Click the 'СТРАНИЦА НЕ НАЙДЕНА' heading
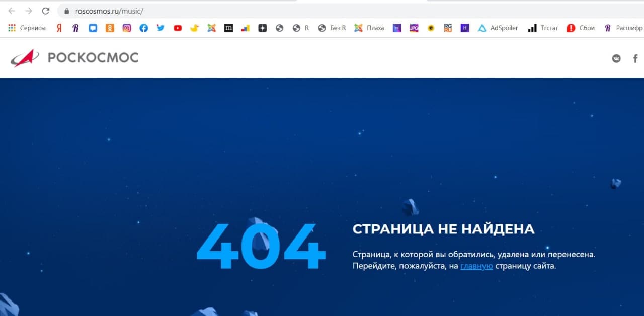This screenshot has width=644, height=316. click(x=443, y=229)
